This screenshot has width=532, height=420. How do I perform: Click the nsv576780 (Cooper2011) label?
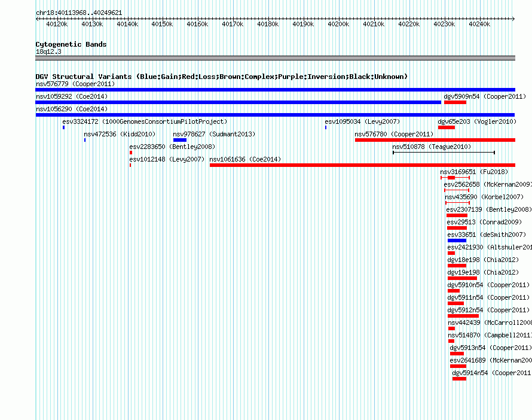(394, 134)
